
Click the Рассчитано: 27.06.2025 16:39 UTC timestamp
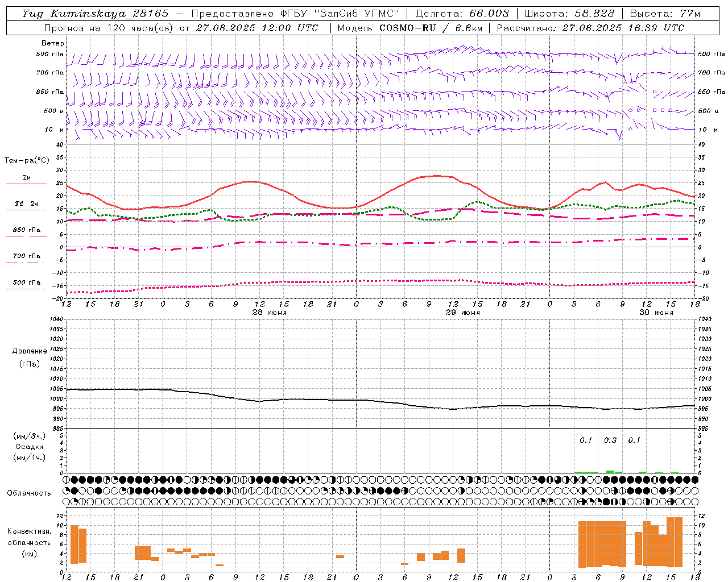coord(590,28)
